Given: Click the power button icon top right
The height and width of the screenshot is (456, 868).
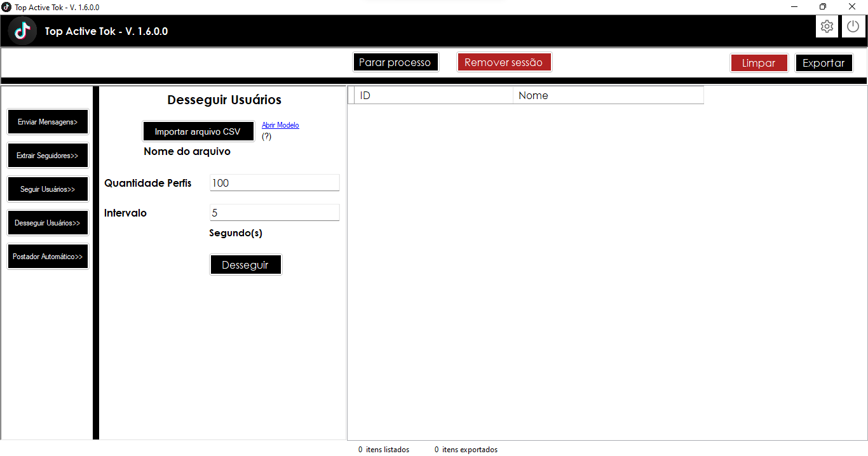Looking at the screenshot, I should pos(853,26).
